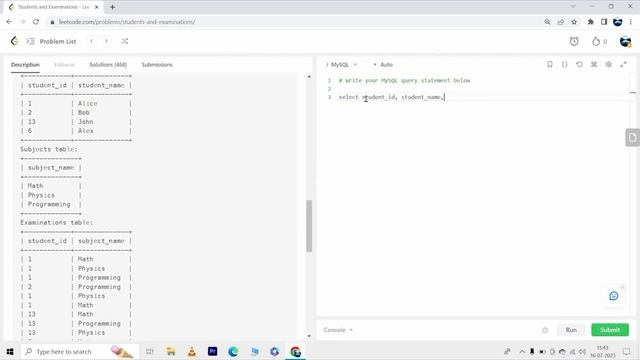Open the user profile avatar

[625, 41]
